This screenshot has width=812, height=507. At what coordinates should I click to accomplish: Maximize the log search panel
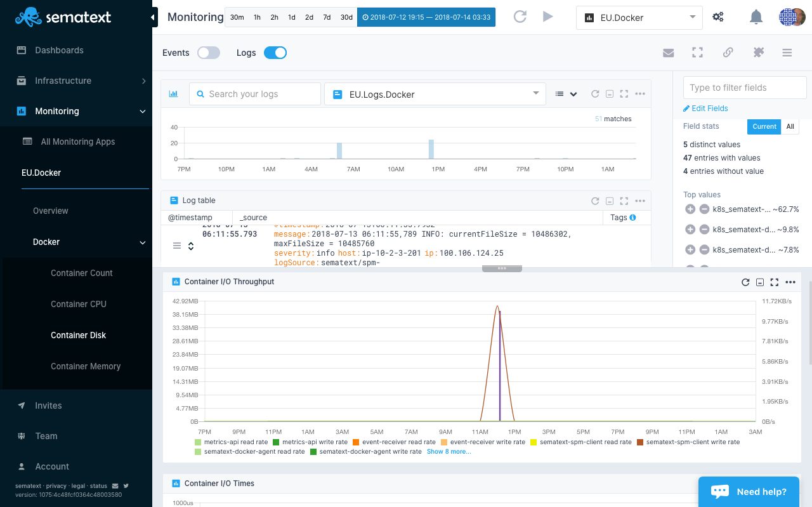pyautogui.click(x=624, y=94)
